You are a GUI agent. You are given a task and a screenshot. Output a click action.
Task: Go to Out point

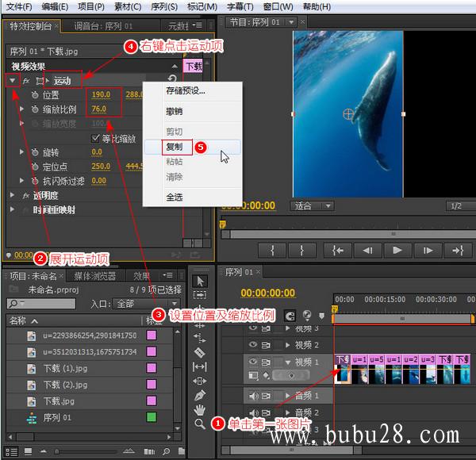(458, 251)
